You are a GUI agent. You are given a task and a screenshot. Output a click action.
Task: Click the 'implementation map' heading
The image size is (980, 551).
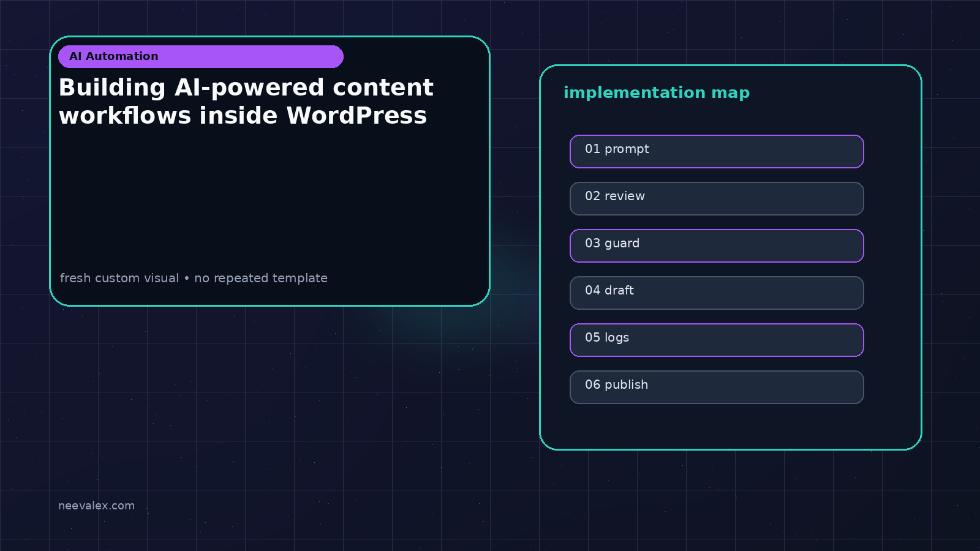(657, 92)
